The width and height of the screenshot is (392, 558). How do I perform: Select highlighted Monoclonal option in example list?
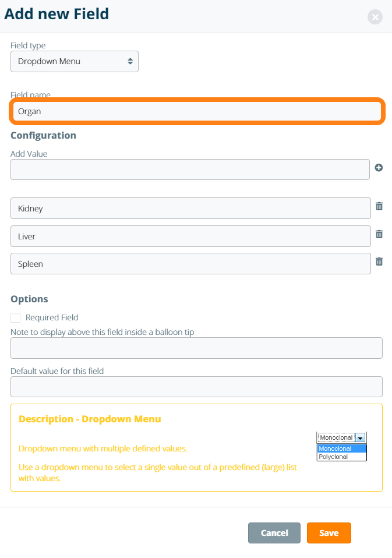pyautogui.click(x=341, y=448)
